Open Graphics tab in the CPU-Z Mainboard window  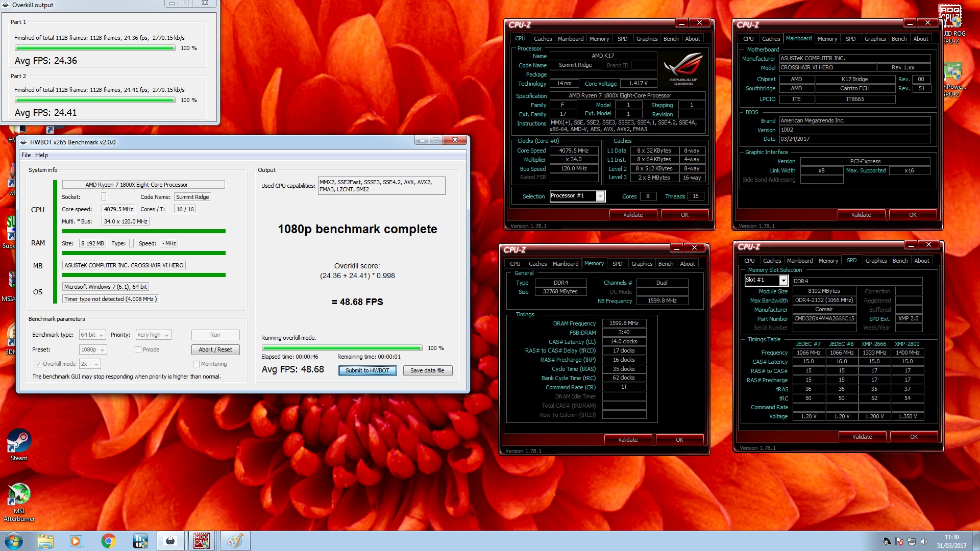[x=875, y=39]
